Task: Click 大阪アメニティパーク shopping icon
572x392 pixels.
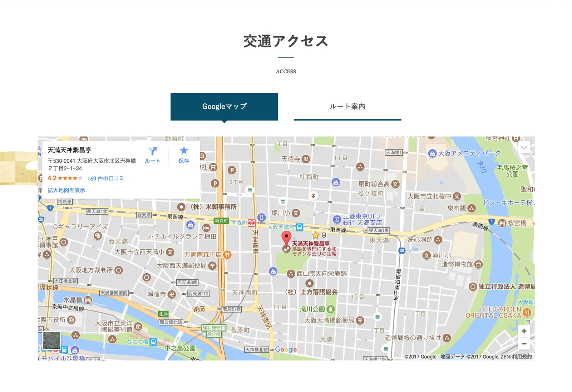Action: [x=432, y=153]
